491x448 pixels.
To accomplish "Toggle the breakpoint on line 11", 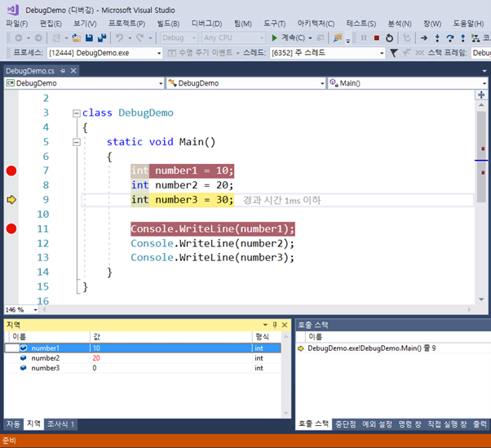I will pos(11,228).
